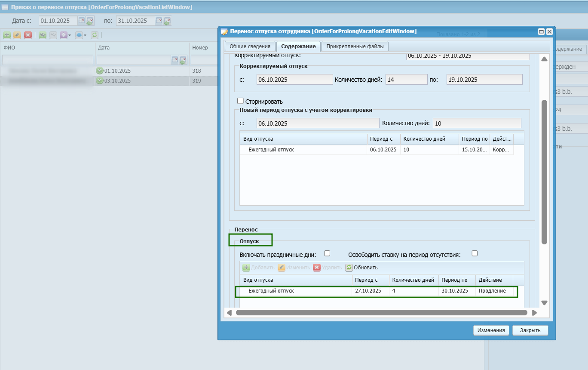Click the Дата column filter field
The height and width of the screenshot is (370, 588).
pos(134,60)
